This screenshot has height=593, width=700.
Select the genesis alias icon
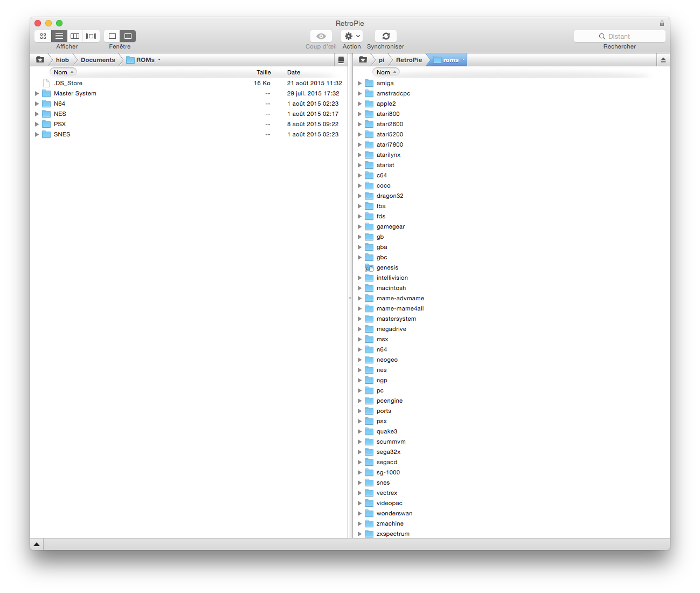pos(369,267)
